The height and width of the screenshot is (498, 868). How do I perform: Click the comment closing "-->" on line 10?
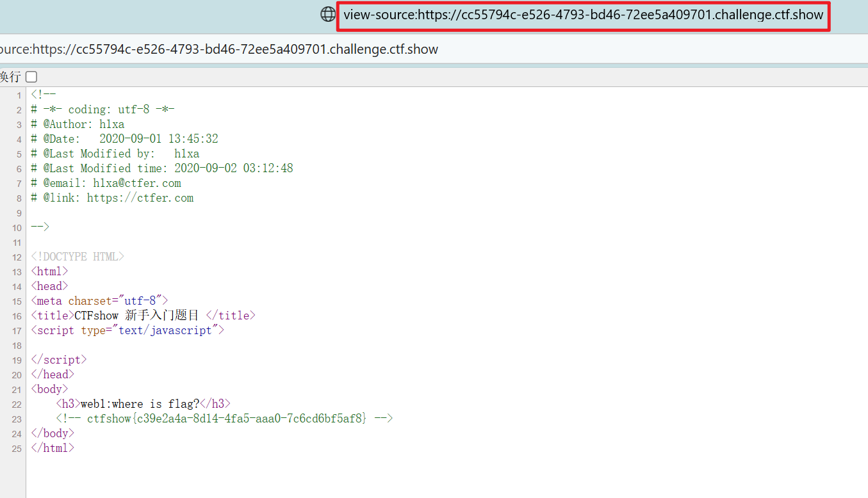point(40,227)
